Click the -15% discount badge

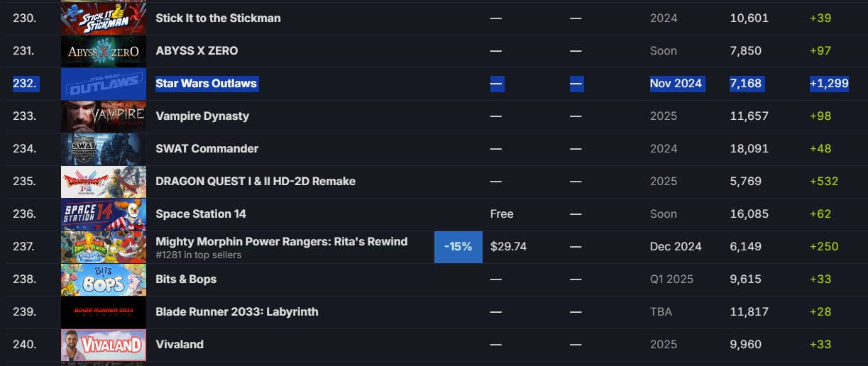point(458,247)
